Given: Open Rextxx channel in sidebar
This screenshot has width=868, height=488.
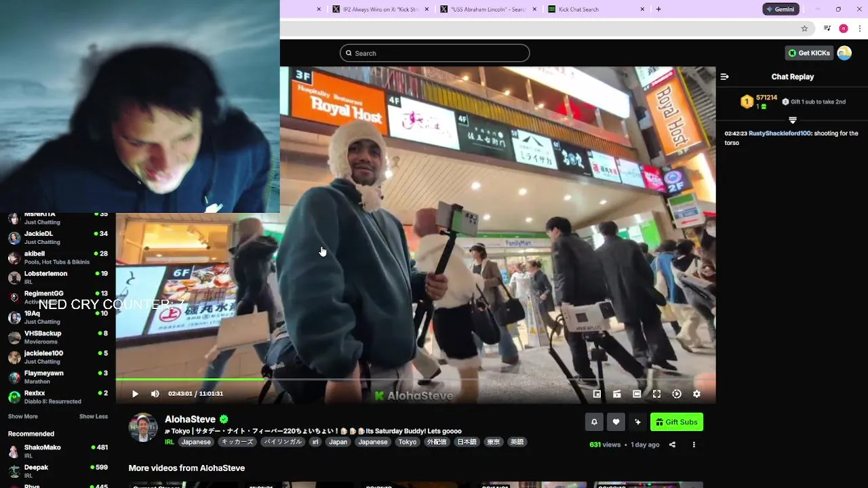Looking at the screenshot, I should pos(58,396).
